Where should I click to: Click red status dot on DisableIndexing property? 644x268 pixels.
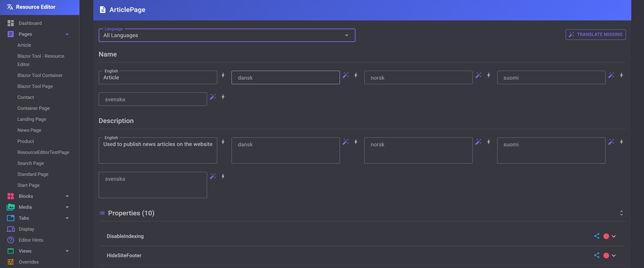tap(606, 236)
